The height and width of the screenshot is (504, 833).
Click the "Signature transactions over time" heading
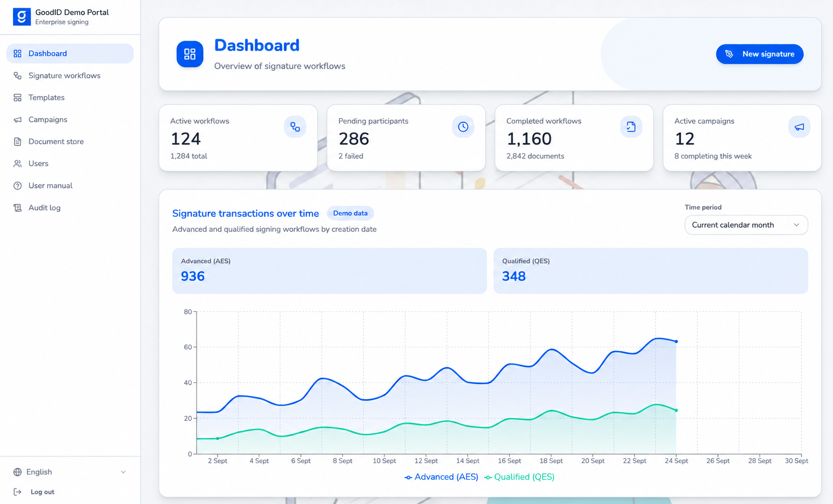click(x=245, y=213)
